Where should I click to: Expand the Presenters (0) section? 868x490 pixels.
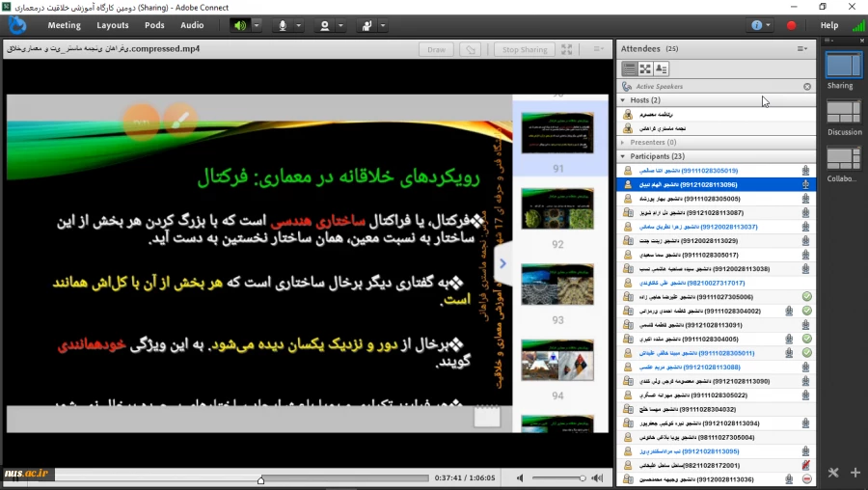coord(624,142)
